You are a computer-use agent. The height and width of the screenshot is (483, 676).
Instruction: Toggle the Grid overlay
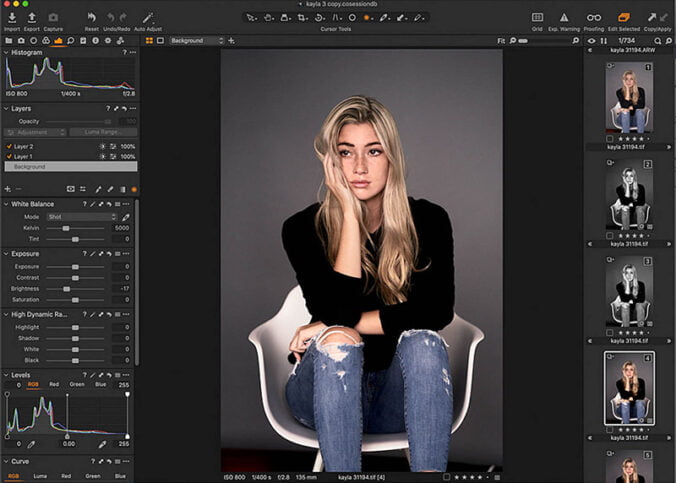[x=537, y=17]
